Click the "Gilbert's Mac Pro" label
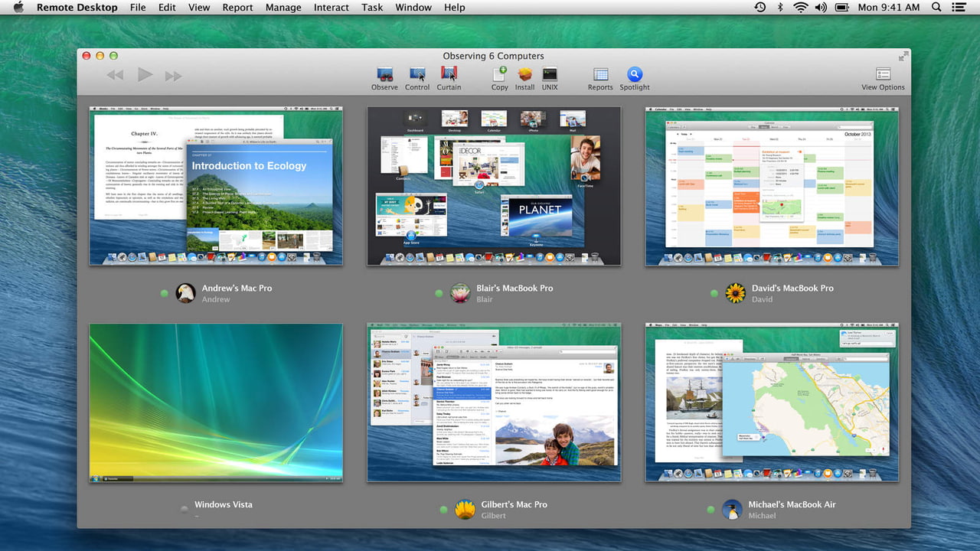 click(x=514, y=504)
